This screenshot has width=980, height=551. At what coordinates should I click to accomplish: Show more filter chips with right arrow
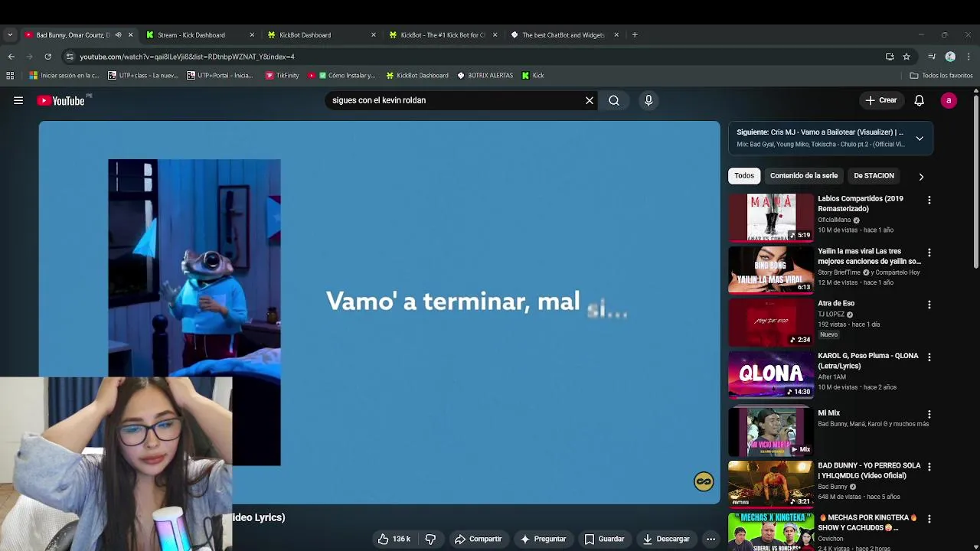(x=921, y=176)
